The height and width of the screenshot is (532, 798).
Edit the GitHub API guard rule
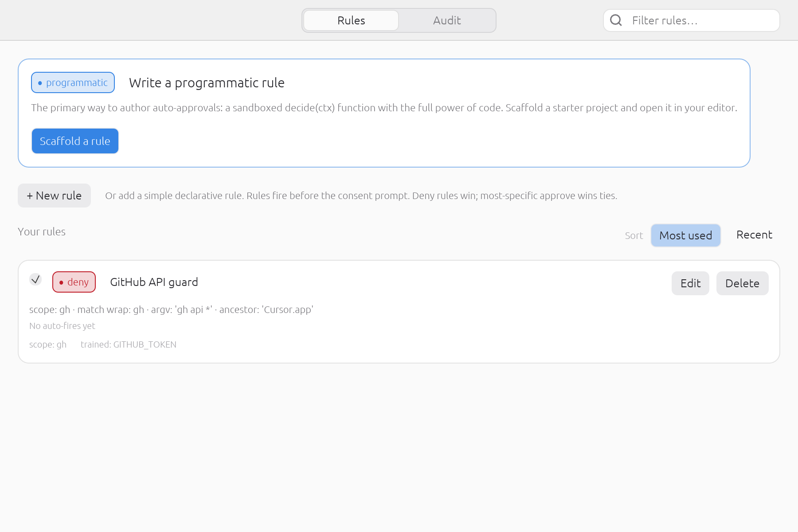pyautogui.click(x=690, y=283)
